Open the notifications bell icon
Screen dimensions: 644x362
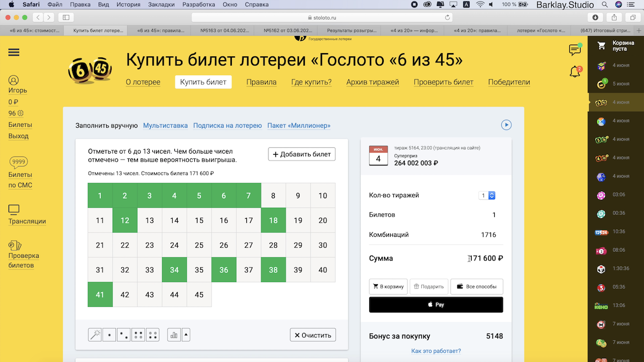click(x=575, y=71)
